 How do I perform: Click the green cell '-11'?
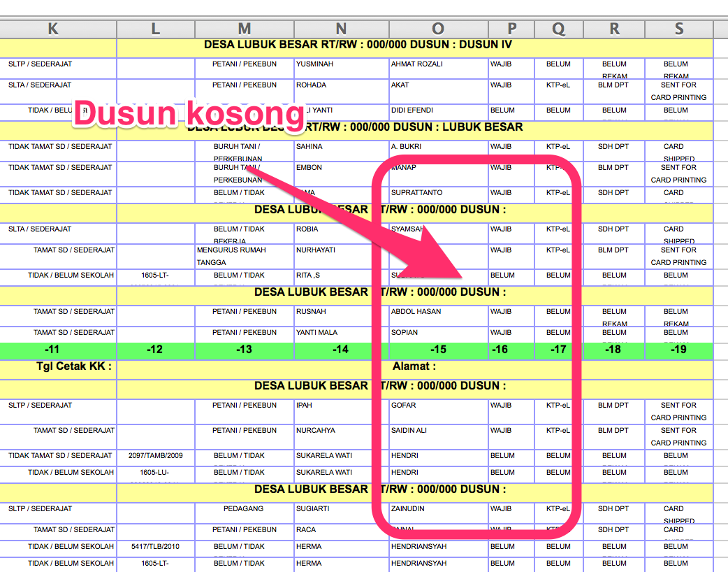[x=58, y=351]
